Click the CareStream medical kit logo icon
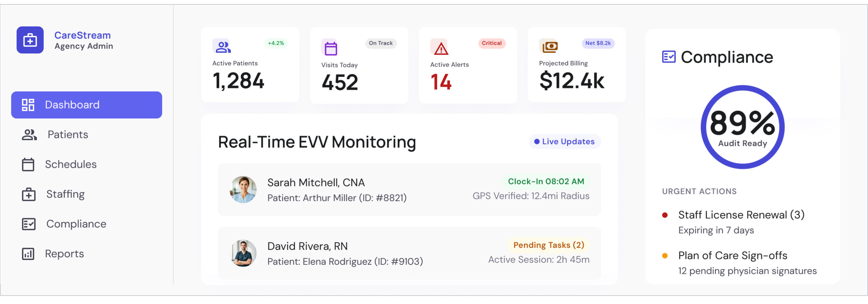 click(x=30, y=40)
